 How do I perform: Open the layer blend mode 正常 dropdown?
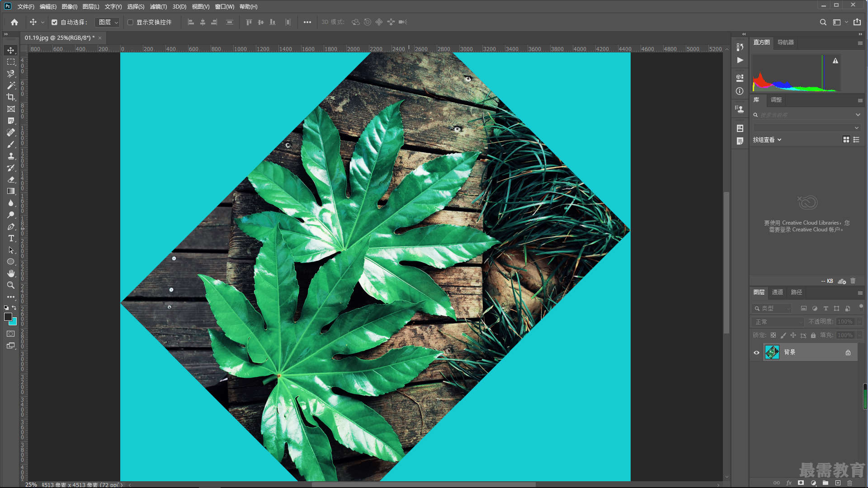point(778,322)
